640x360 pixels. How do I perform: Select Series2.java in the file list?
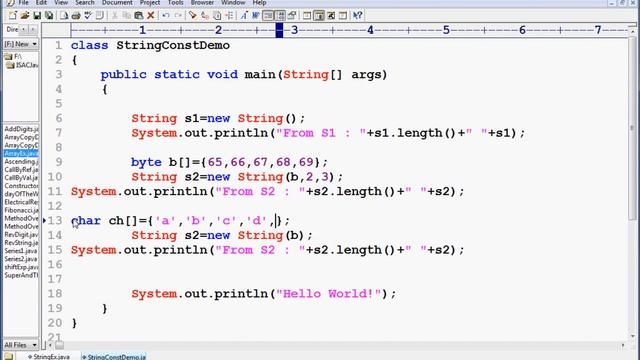pos(21,259)
